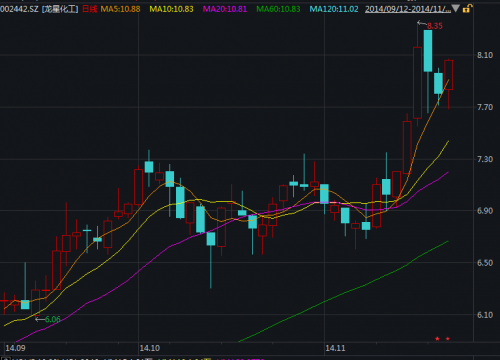
Task: Click the stock code 002442.SZ label
Action: click(19, 9)
